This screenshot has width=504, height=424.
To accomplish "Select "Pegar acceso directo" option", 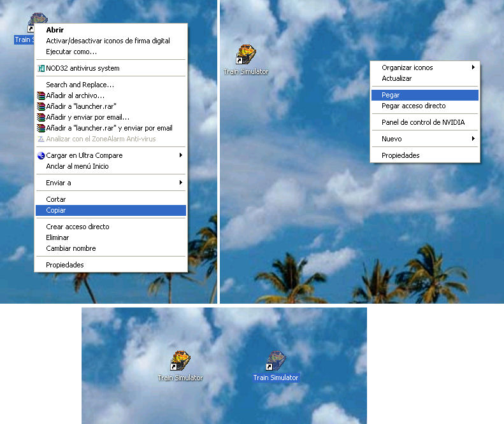I will pos(414,106).
